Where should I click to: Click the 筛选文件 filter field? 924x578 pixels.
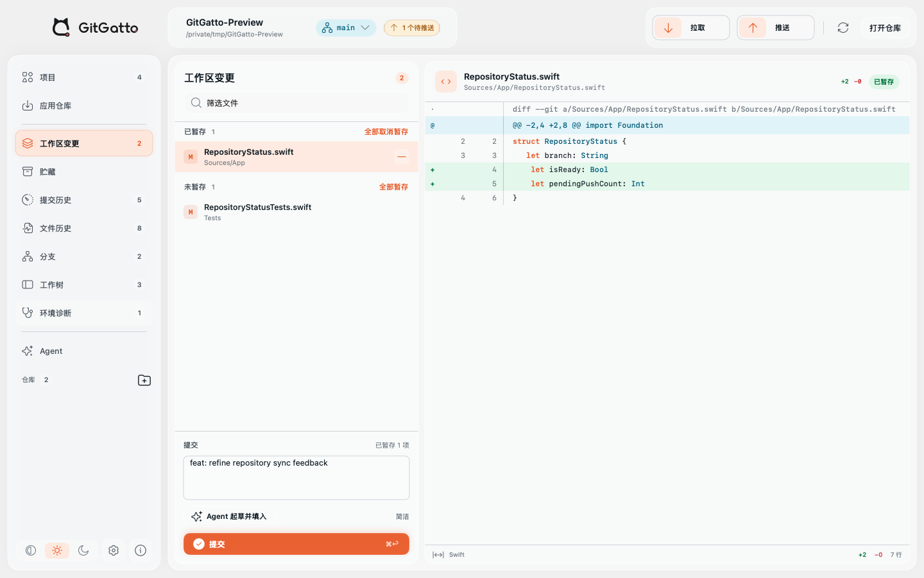296,103
